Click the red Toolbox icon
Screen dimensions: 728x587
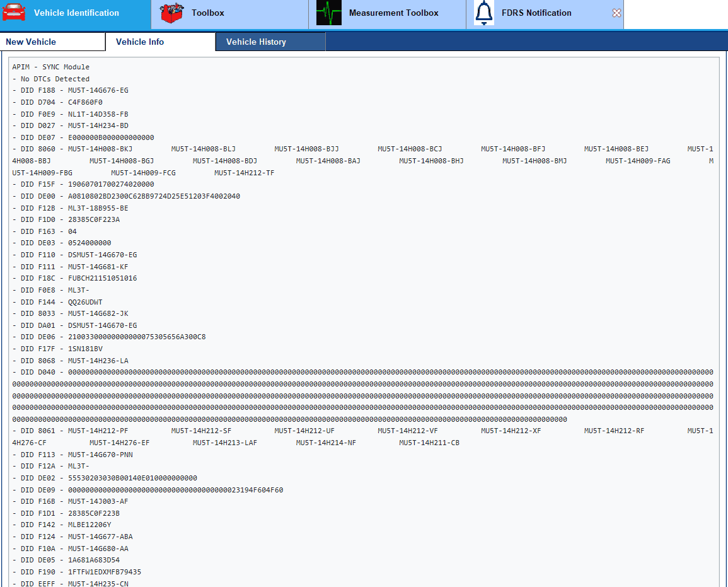(x=172, y=13)
